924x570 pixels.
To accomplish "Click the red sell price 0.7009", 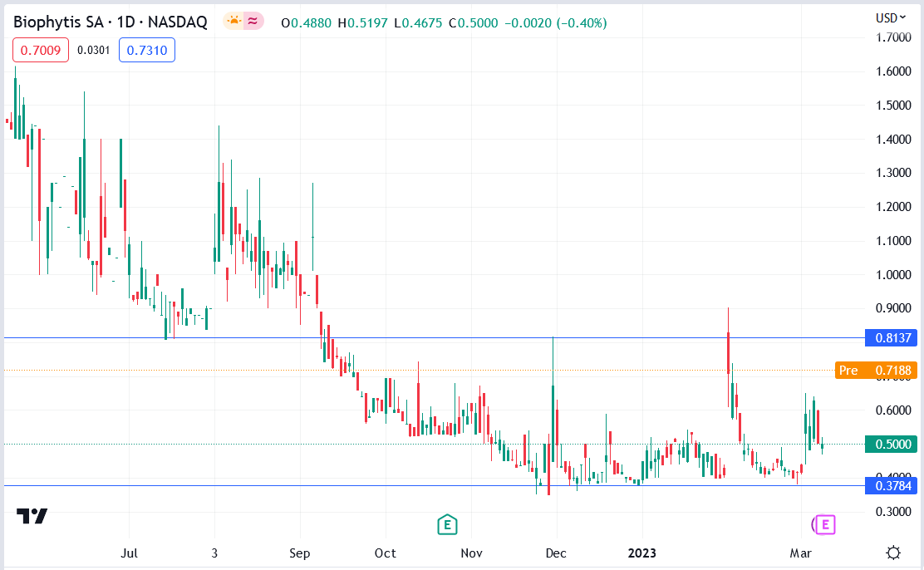I will tap(41, 50).
